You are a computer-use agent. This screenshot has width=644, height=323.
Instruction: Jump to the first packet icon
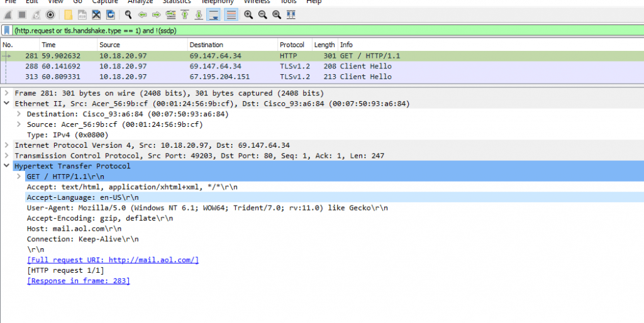185,14
